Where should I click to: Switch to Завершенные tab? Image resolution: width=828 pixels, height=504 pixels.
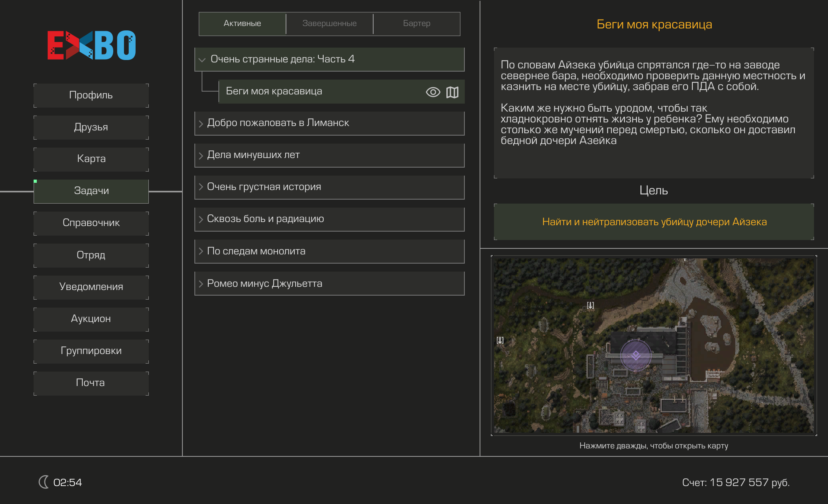tap(329, 24)
